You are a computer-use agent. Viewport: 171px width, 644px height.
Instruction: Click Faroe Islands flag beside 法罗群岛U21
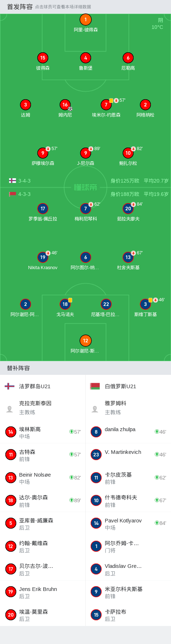point(9,386)
